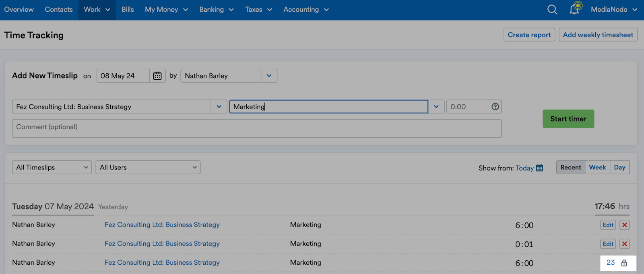The width and height of the screenshot is (644, 274).
Task: Open the Banking menu
Action: click(217, 10)
